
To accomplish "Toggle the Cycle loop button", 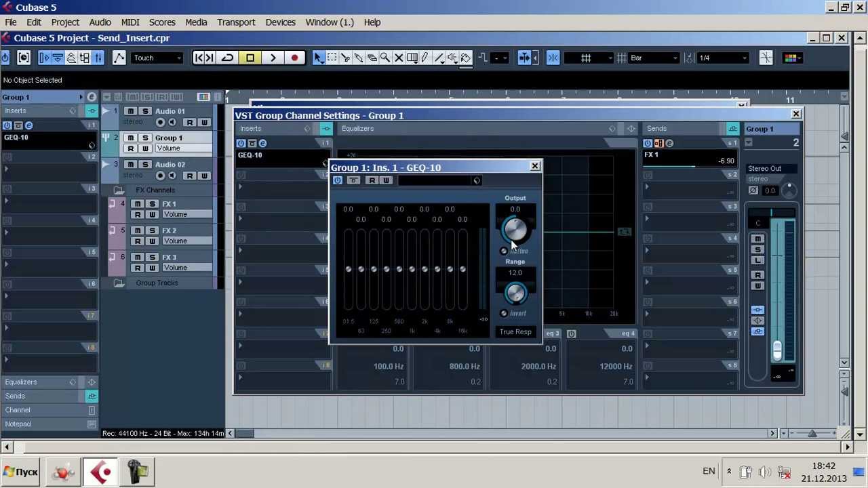I will pyautogui.click(x=228, y=58).
